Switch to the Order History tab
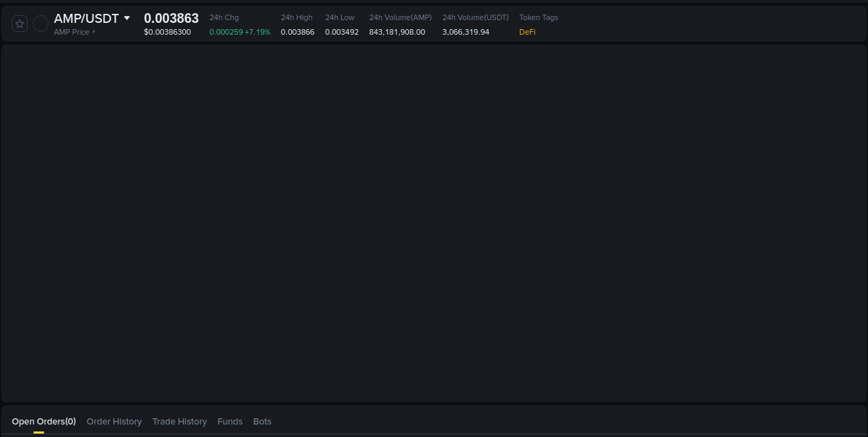The height and width of the screenshot is (437, 868). (x=114, y=421)
